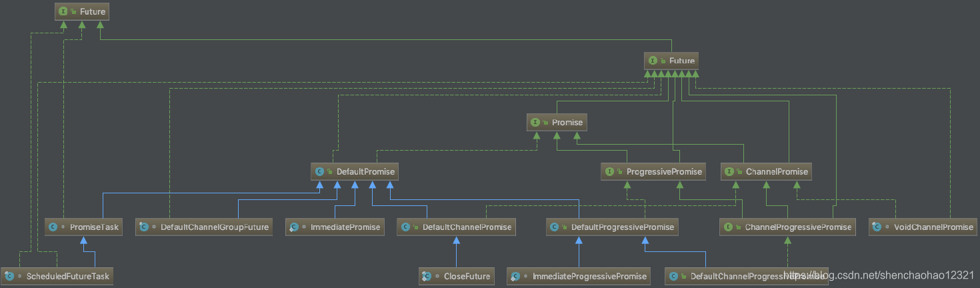The width and height of the screenshot is (980, 288).
Task: Click the interface icon on the ChannelPromise node
Action: tap(729, 171)
